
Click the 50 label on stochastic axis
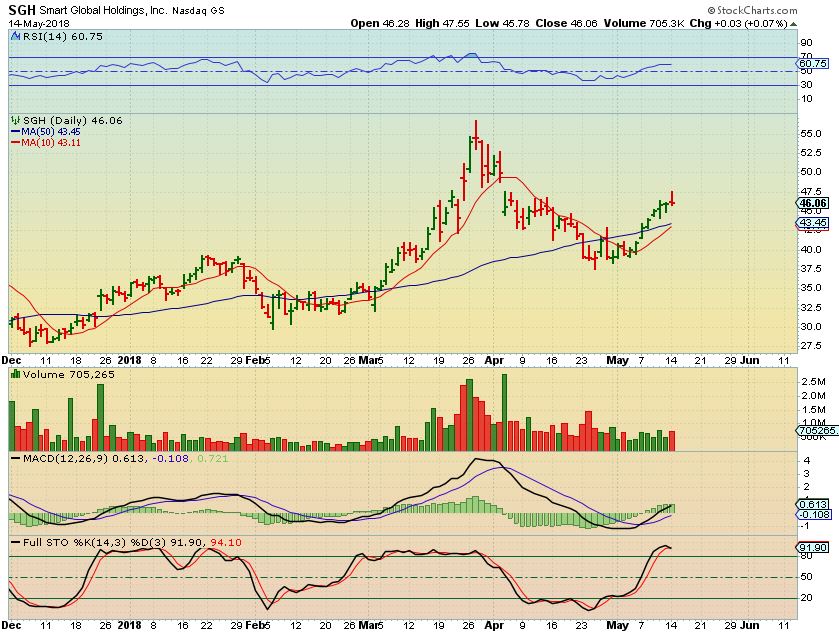[806, 577]
